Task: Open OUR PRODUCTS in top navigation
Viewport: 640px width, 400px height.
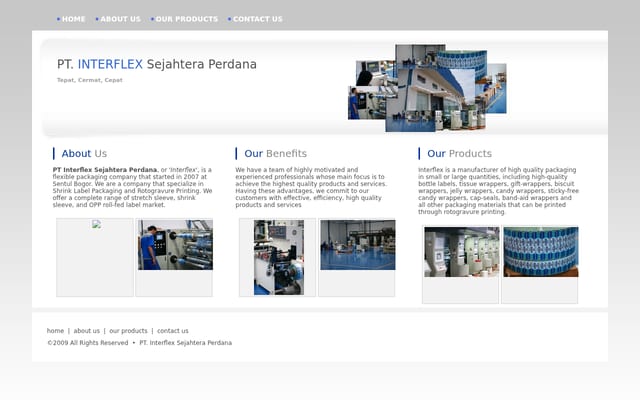Action: [x=187, y=19]
